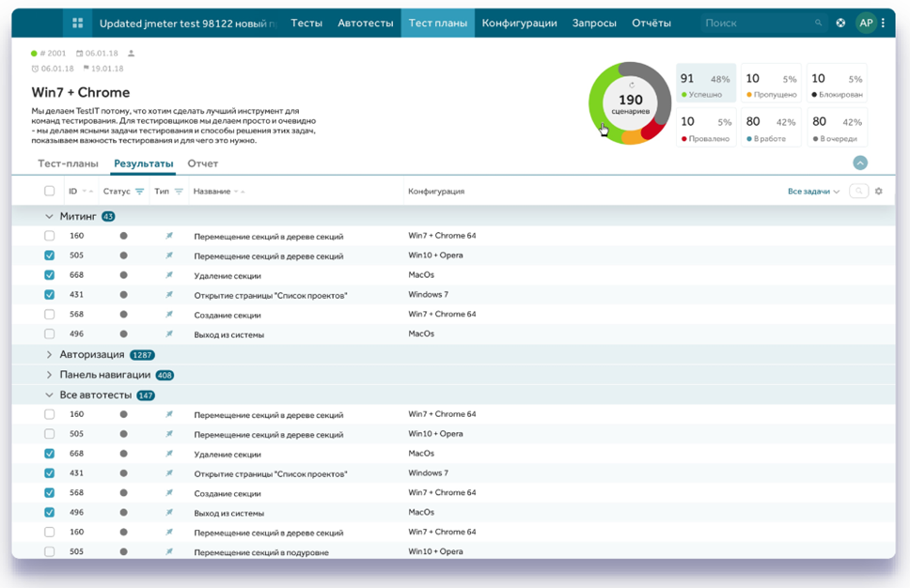Expand the Панель навигации group
910x588 pixels.
pos(49,375)
